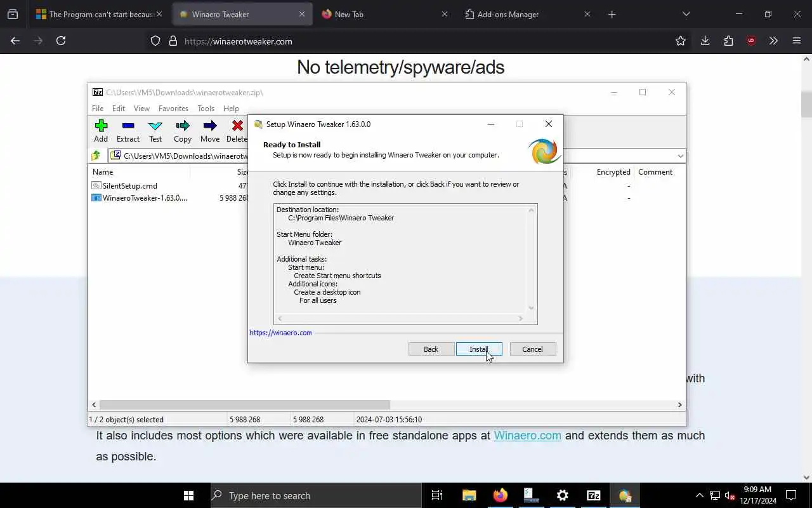Viewport: 812px width, 508px height.
Task: Click the Winaero setup taskbar icon
Action: [x=625, y=495]
